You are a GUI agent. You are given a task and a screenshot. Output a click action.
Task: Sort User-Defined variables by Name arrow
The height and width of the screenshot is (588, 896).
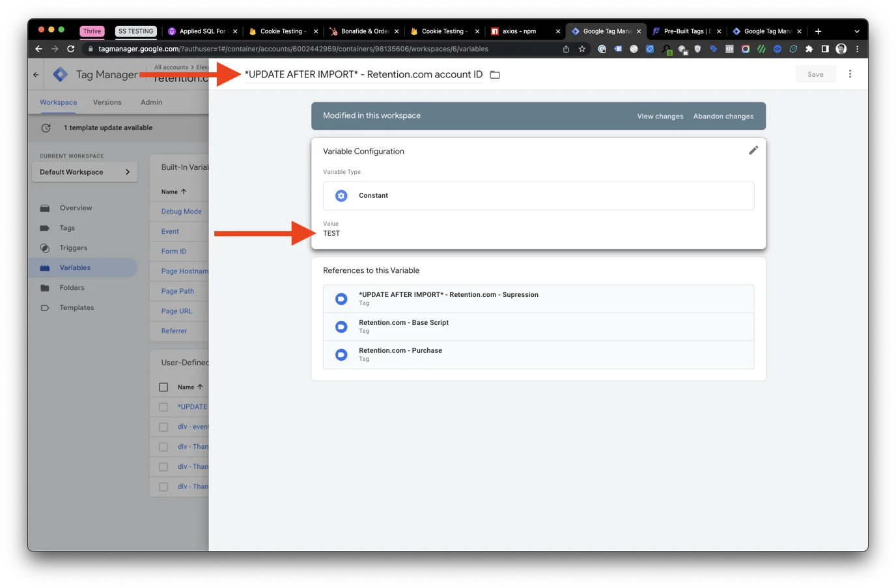coord(200,387)
